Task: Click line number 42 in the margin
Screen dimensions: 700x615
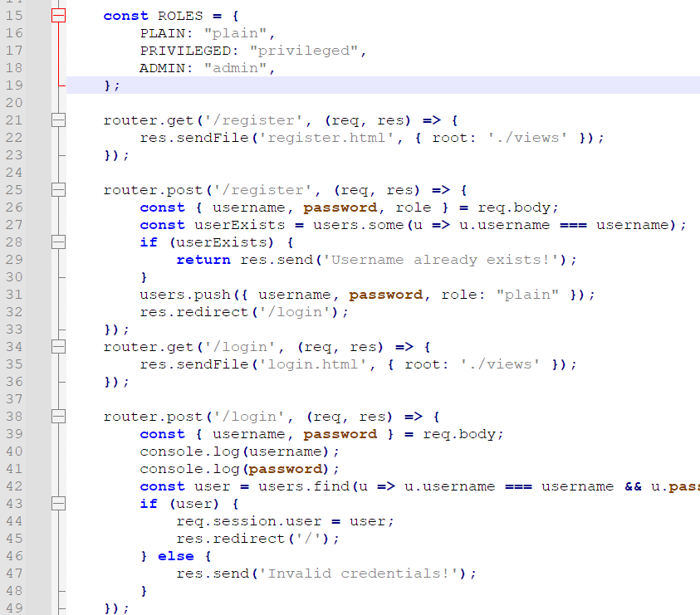Action: (15, 486)
